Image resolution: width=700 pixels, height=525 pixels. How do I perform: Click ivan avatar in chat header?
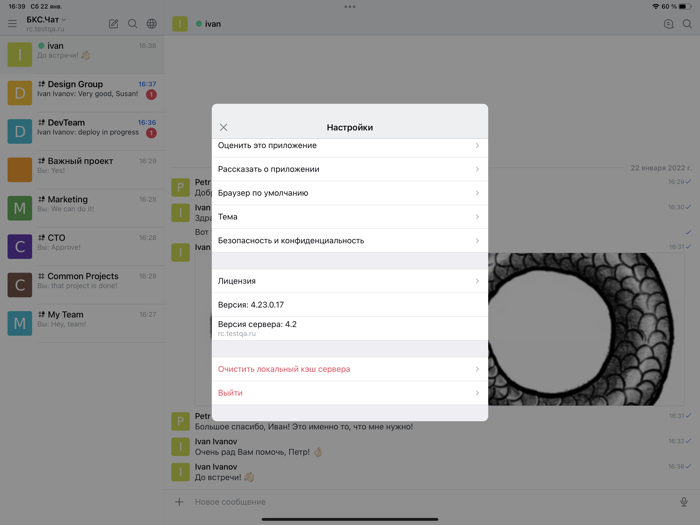point(180,24)
